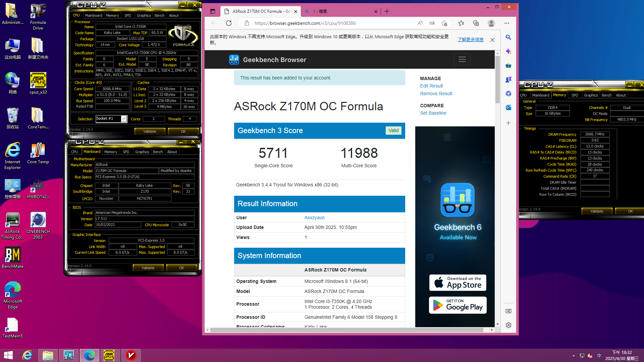
Task: Click the Internet Explorer taskbar icon
Action: tap(27, 355)
